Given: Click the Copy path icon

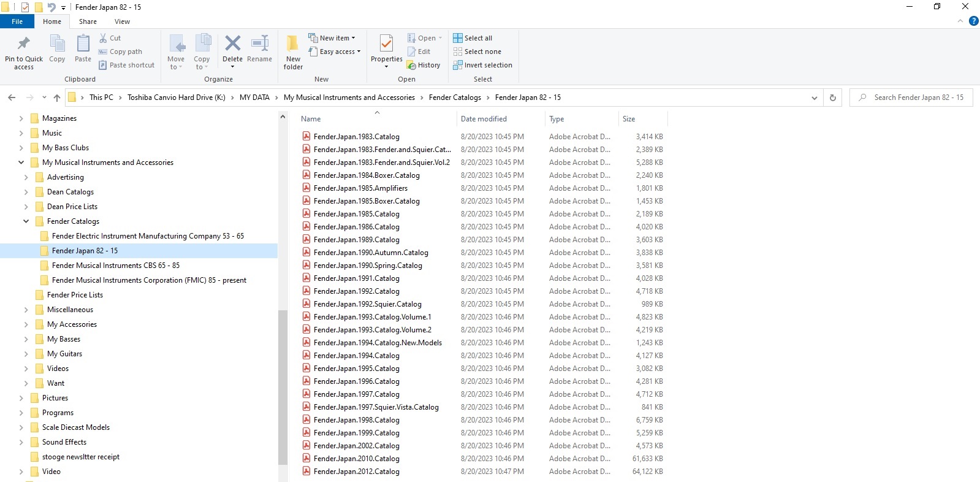Looking at the screenshot, I should (103, 52).
